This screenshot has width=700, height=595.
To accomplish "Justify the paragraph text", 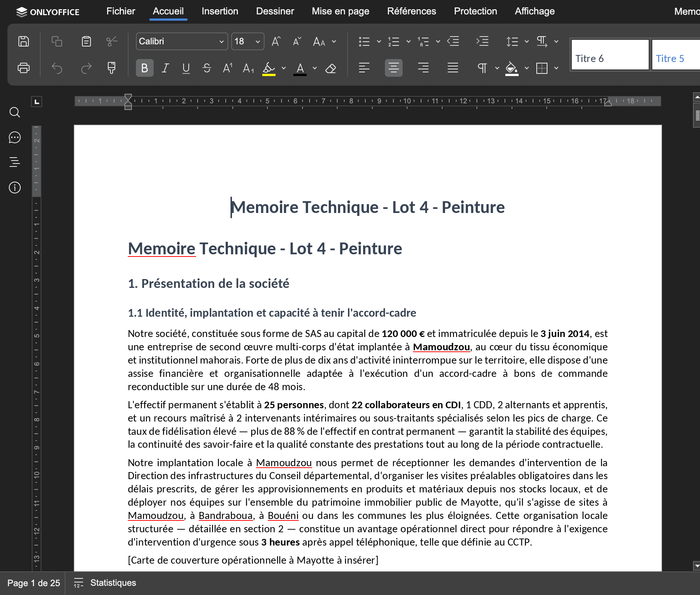I will (453, 68).
